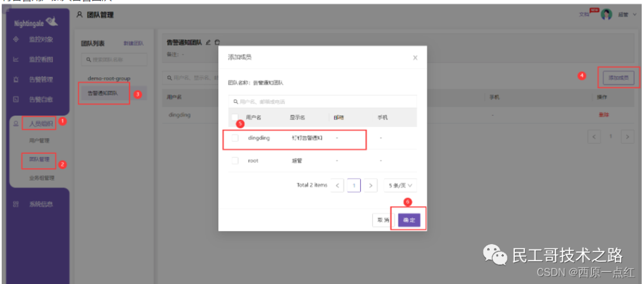Image resolution: width=644 pixels, height=284 pixels.
Task: Click the 告警管理 alarm icon
Action: coord(16,79)
